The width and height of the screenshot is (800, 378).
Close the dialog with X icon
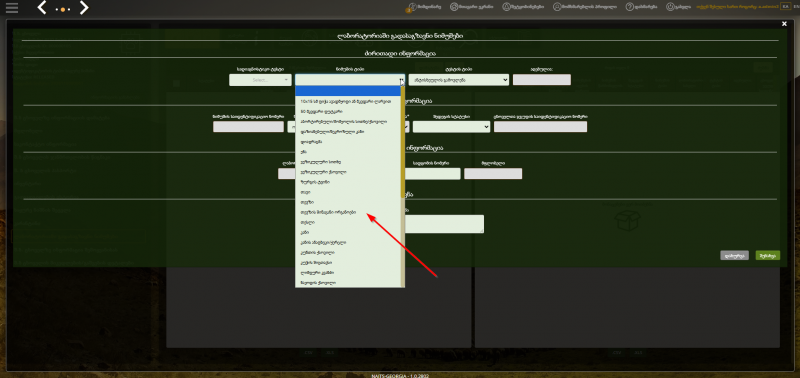[x=784, y=23]
